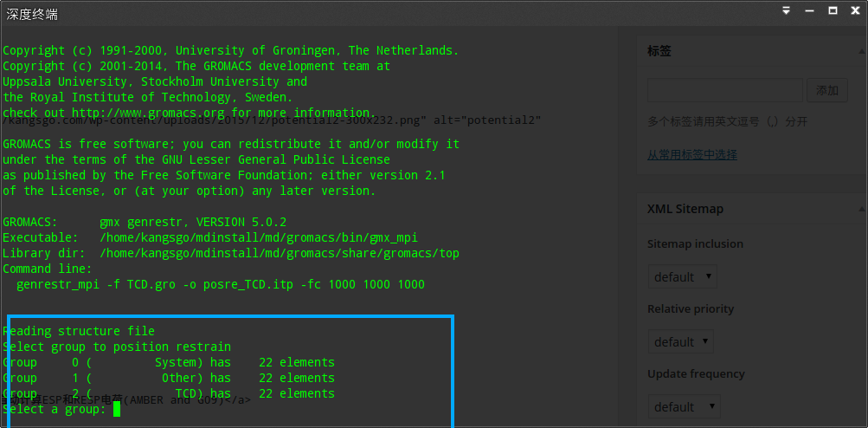Open the Update frequency dropdown
Viewport: 868px width, 428px height.
pos(683,406)
